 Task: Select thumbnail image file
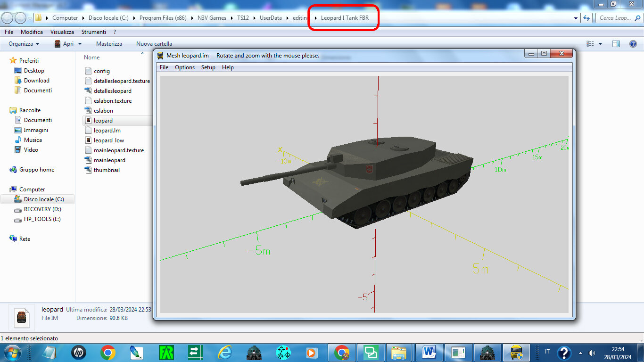[x=107, y=170]
